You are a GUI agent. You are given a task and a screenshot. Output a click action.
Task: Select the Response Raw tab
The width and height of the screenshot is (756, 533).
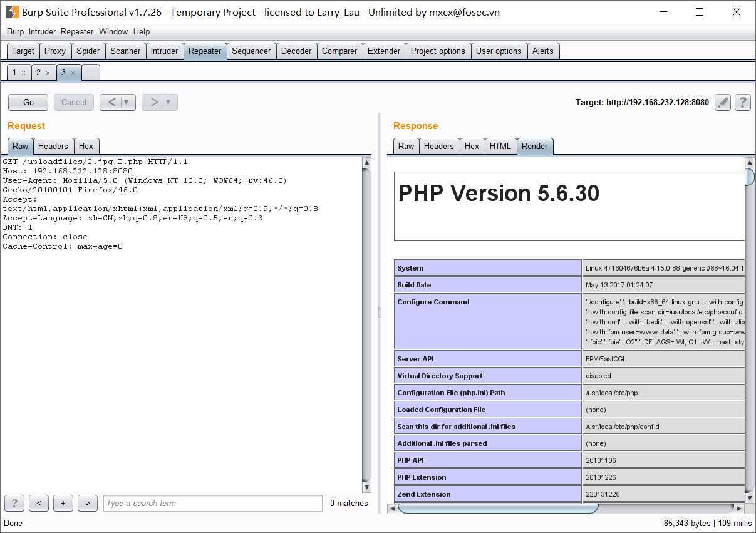click(406, 146)
